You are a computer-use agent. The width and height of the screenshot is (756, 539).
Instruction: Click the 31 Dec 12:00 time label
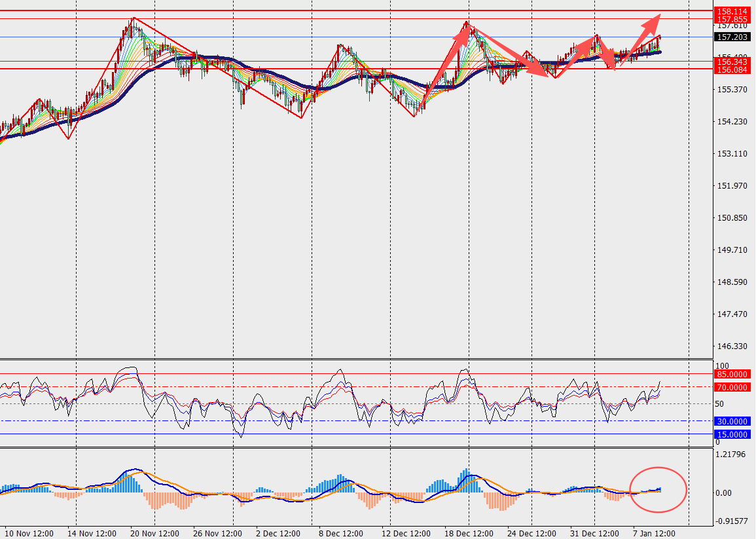(593, 533)
